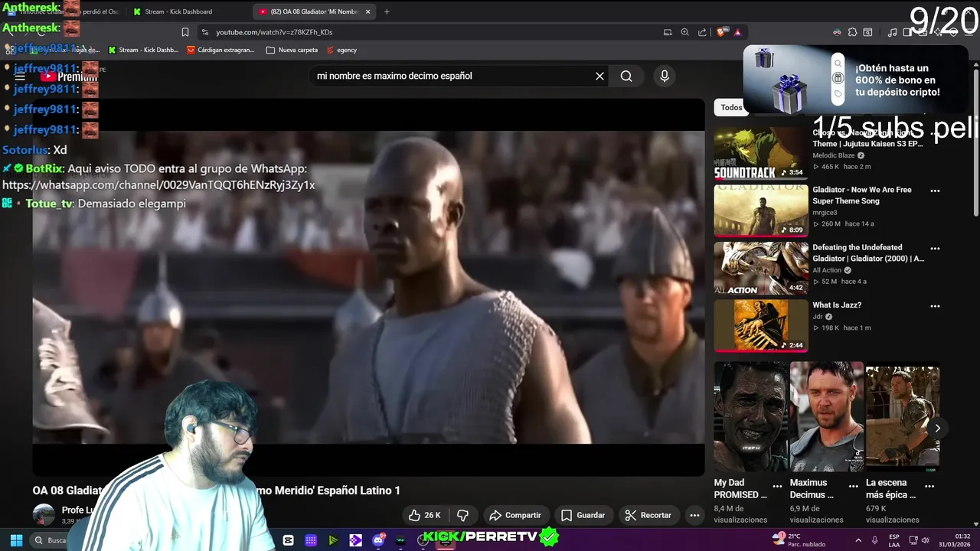
Task: Open La escena más épica short thumbnail
Action: 902,417
